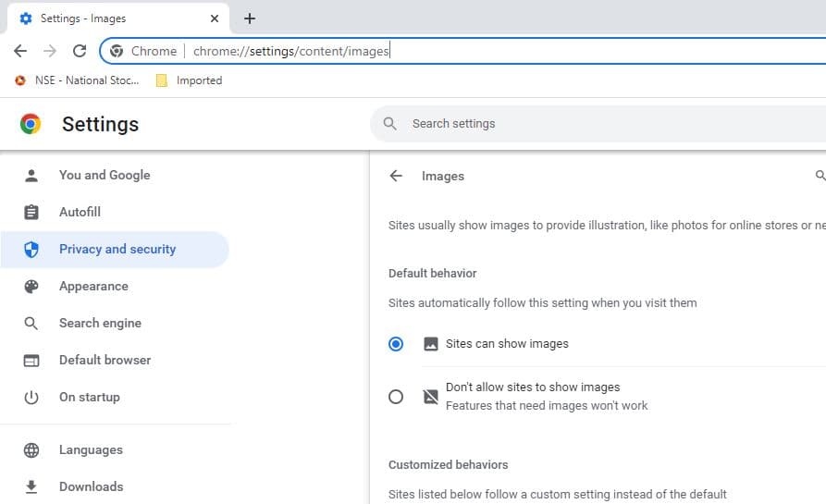Open Downloads settings section
Viewport: 826px width, 504px height.
tap(91, 486)
